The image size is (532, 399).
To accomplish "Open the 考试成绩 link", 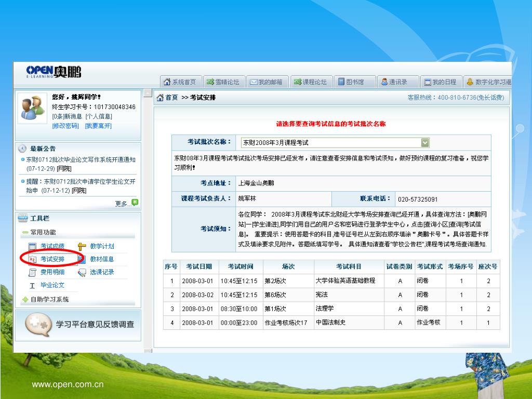I will pyautogui.click(x=52, y=246).
